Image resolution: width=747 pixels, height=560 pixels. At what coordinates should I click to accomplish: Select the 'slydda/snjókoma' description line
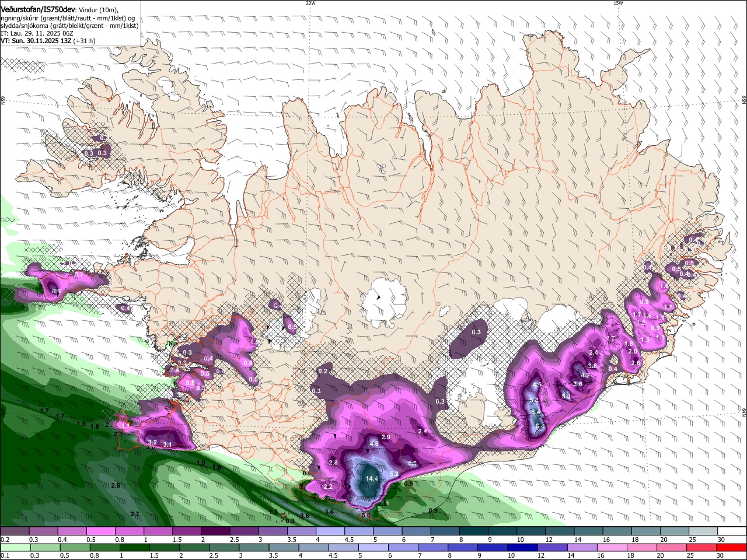click(69, 26)
